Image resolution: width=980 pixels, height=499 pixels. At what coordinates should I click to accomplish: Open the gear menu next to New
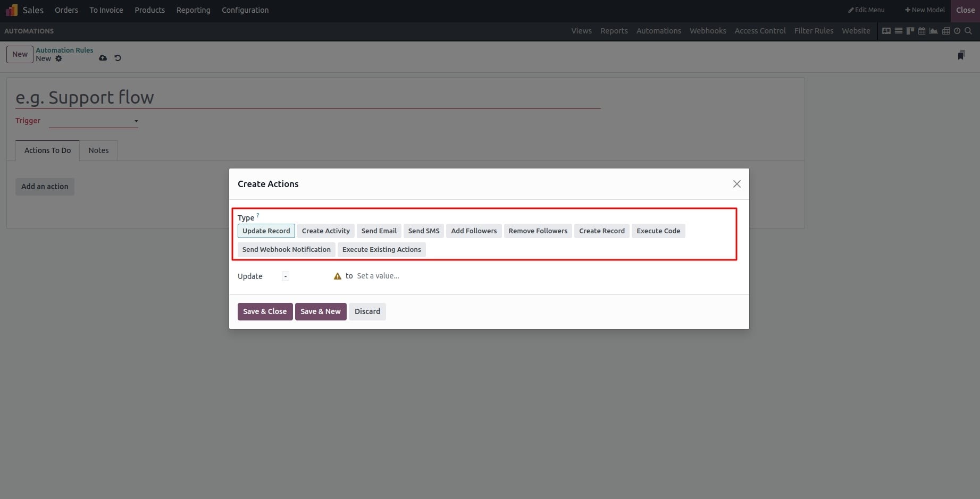pyautogui.click(x=58, y=58)
